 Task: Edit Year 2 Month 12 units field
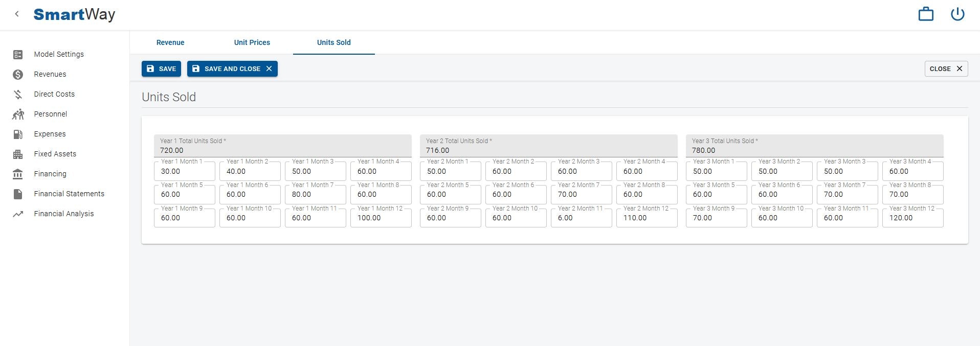647,218
